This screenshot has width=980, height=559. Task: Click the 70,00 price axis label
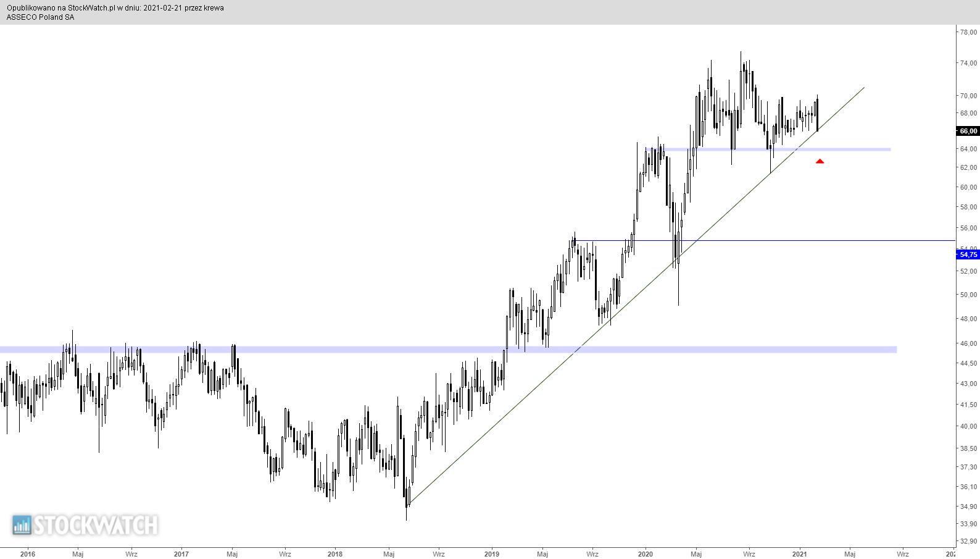pyautogui.click(x=968, y=96)
